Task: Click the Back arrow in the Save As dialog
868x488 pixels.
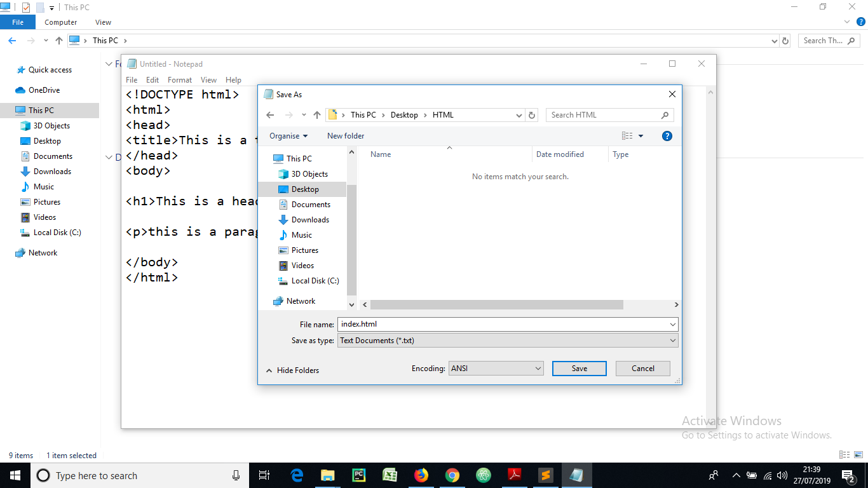Action: coord(270,115)
